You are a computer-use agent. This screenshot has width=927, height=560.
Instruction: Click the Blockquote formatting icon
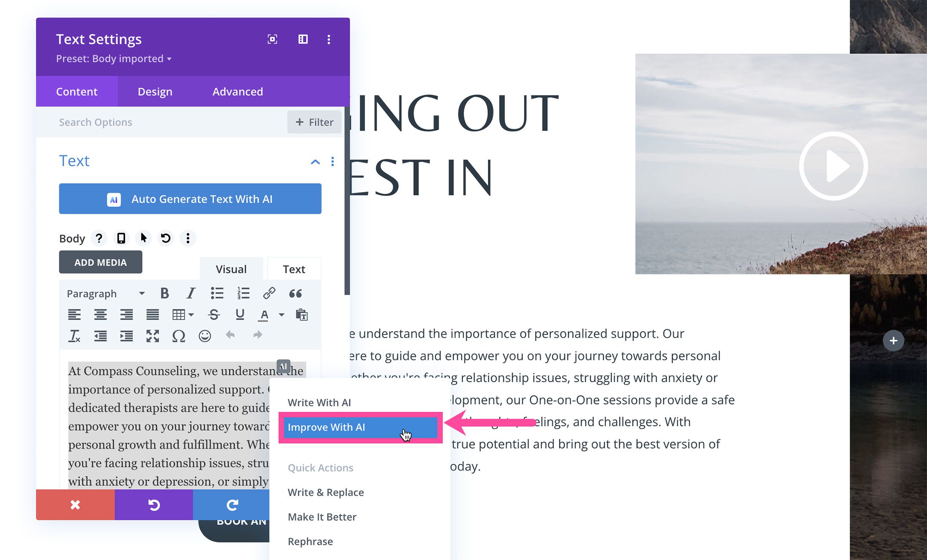pos(295,293)
